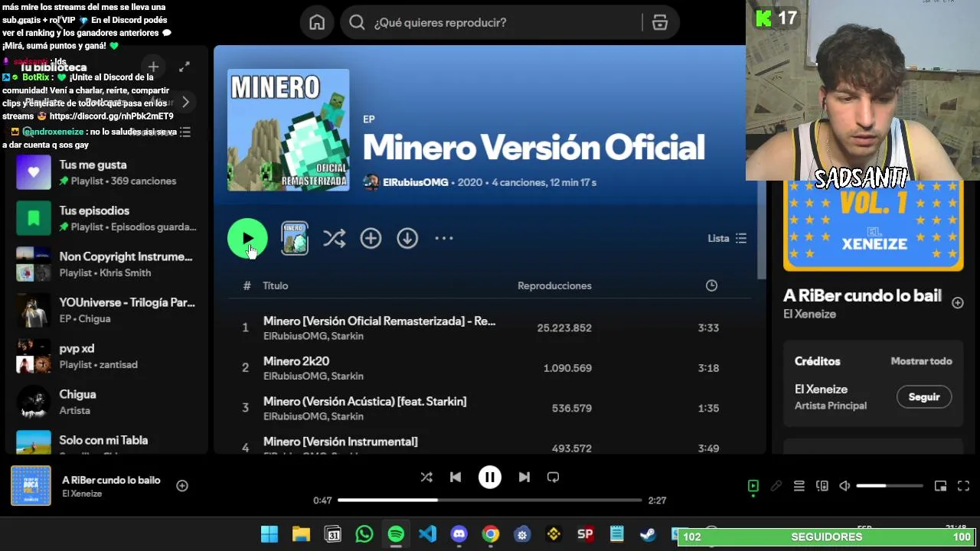
Task: Open El Xeneize link in bottom bar
Action: pos(82,494)
